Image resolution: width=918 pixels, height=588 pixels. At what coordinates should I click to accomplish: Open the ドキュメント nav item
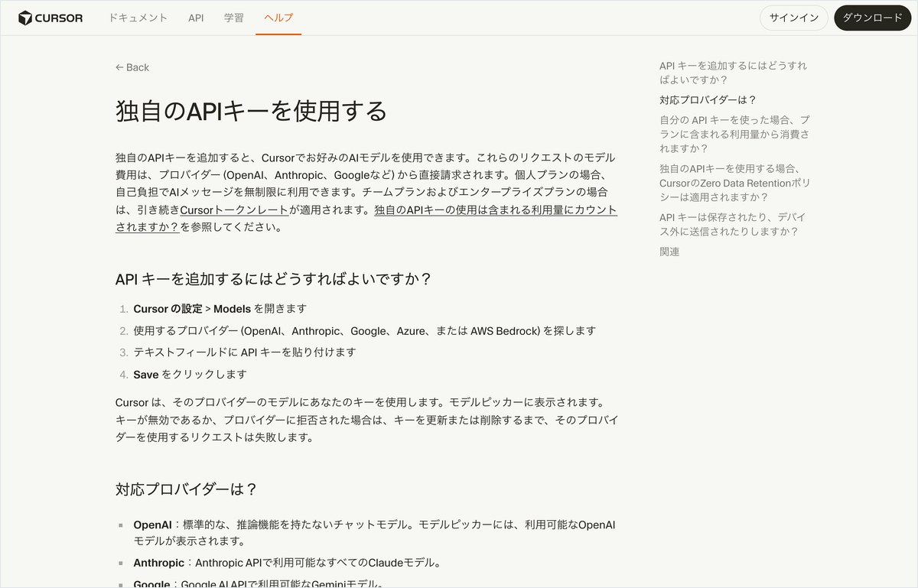(x=138, y=18)
